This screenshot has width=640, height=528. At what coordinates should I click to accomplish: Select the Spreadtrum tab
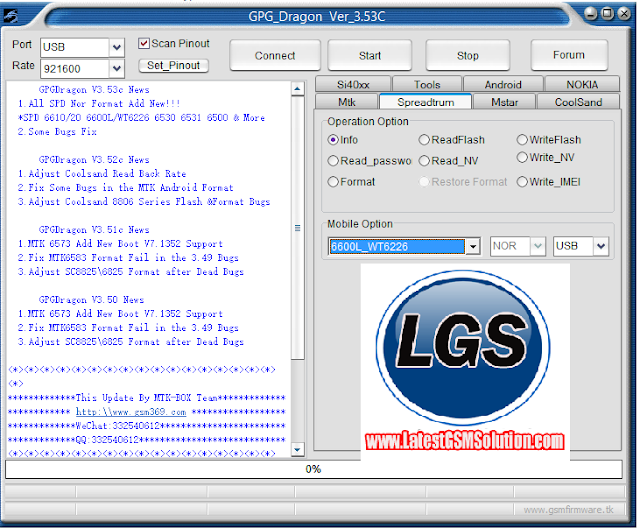(x=425, y=102)
